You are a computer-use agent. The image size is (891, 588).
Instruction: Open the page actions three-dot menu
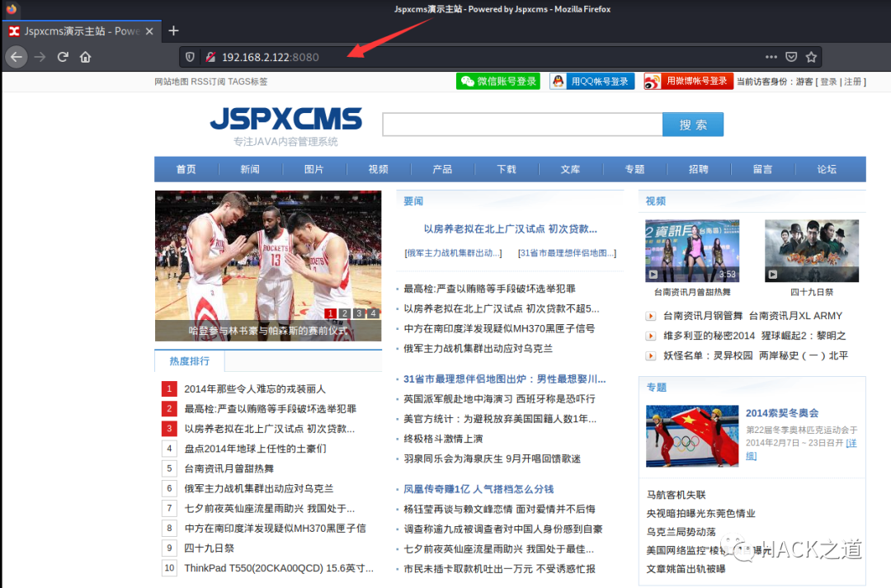[771, 57]
